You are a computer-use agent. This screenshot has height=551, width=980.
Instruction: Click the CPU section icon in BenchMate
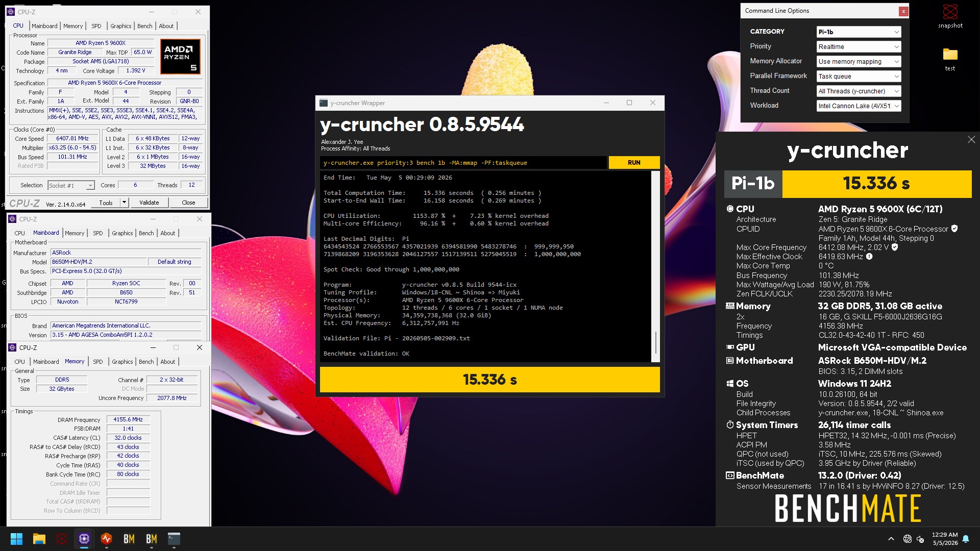point(730,209)
